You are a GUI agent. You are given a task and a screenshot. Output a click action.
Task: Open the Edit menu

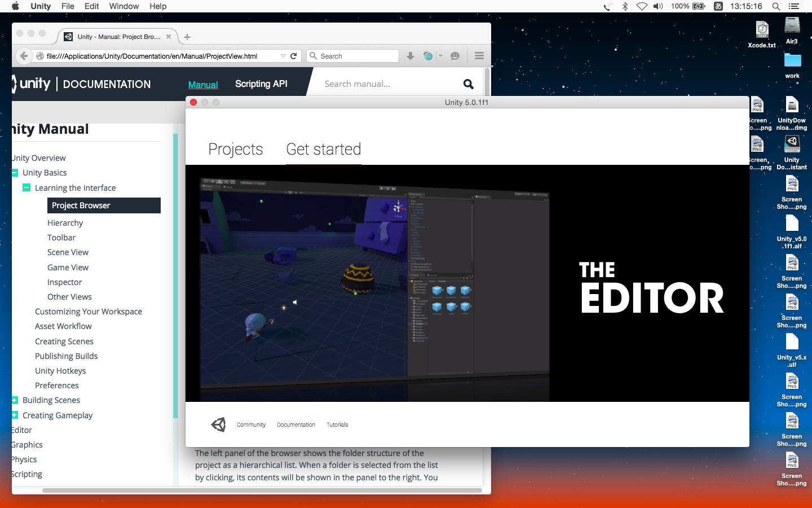(91, 6)
